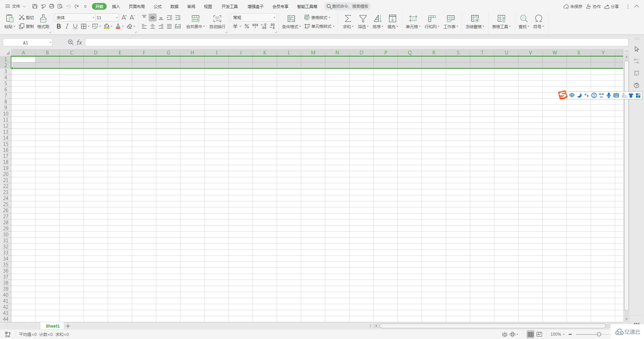Switch to the 页面布局 (Page Layout) tab

137,6
